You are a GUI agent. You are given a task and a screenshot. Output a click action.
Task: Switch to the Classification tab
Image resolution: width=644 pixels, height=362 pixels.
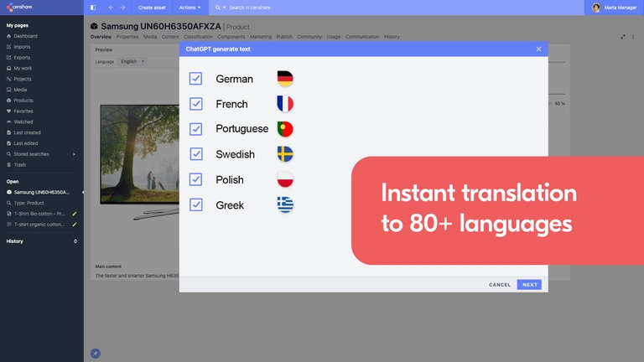click(x=199, y=37)
